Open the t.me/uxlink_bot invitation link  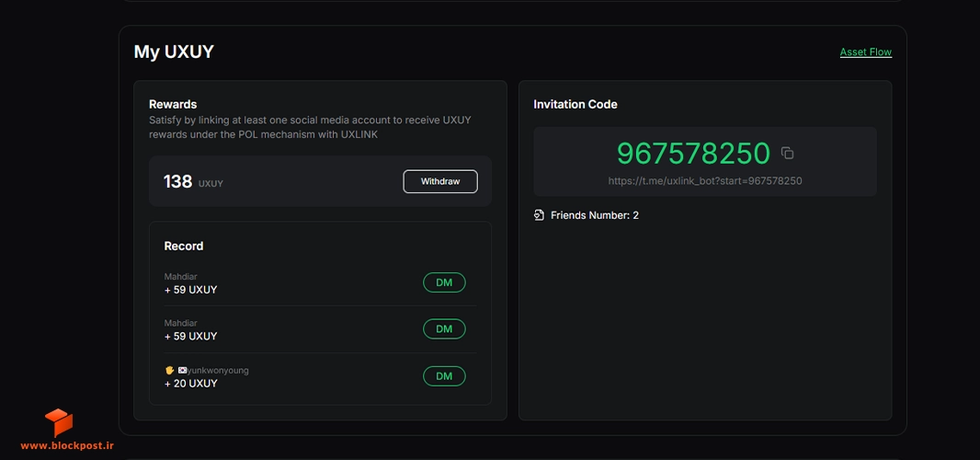(705, 181)
